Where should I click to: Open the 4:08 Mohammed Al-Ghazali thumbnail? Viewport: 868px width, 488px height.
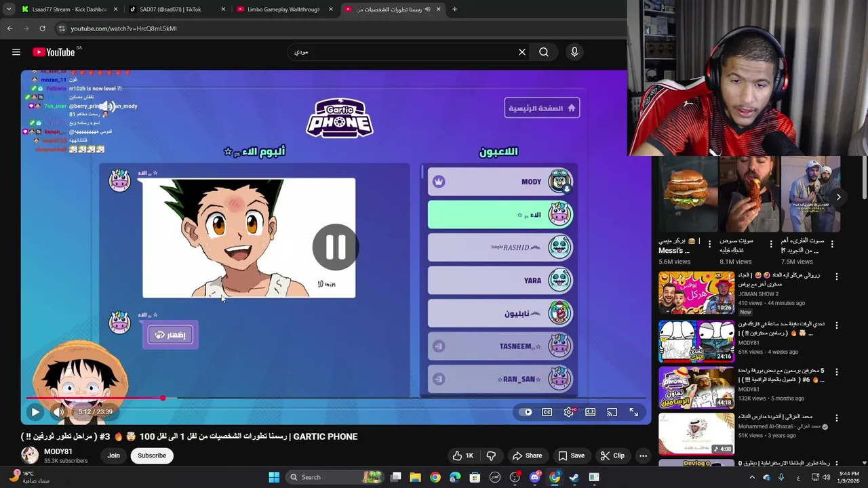coord(696,433)
